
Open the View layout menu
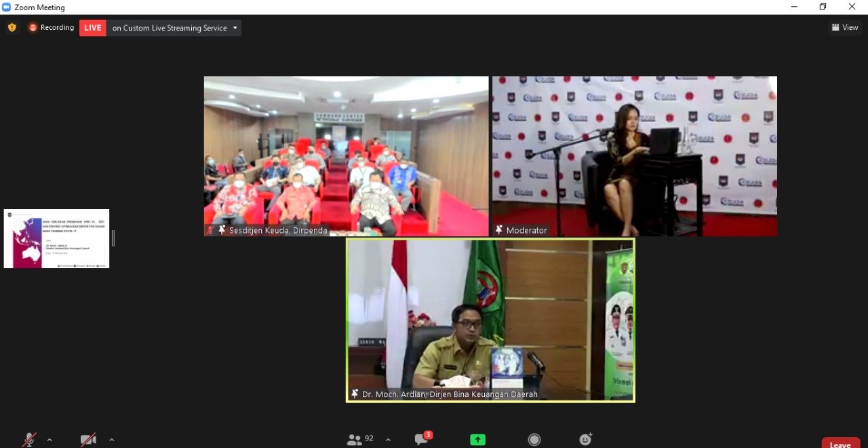point(845,28)
